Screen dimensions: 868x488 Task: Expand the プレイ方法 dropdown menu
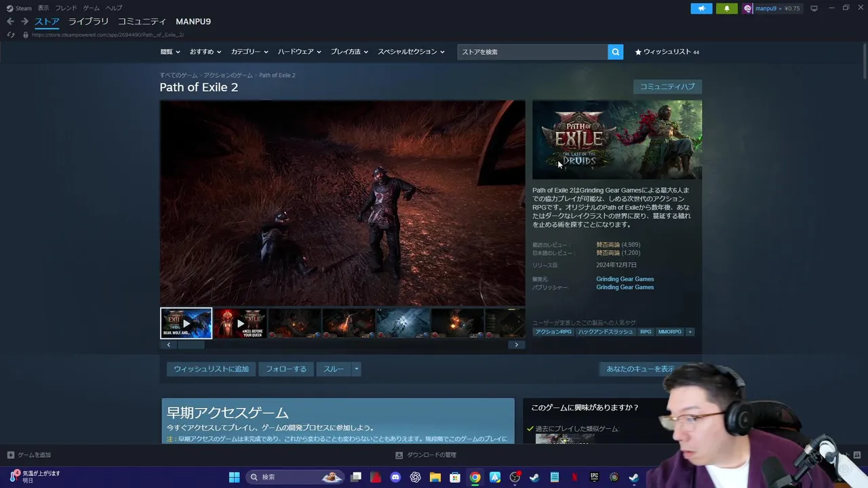point(349,52)
